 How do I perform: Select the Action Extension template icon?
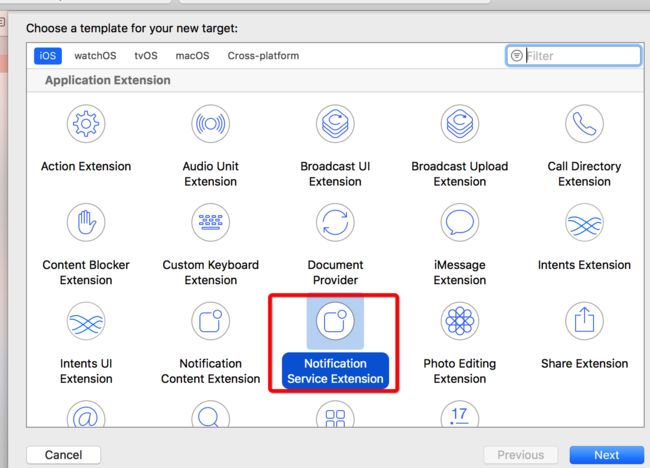86,124
